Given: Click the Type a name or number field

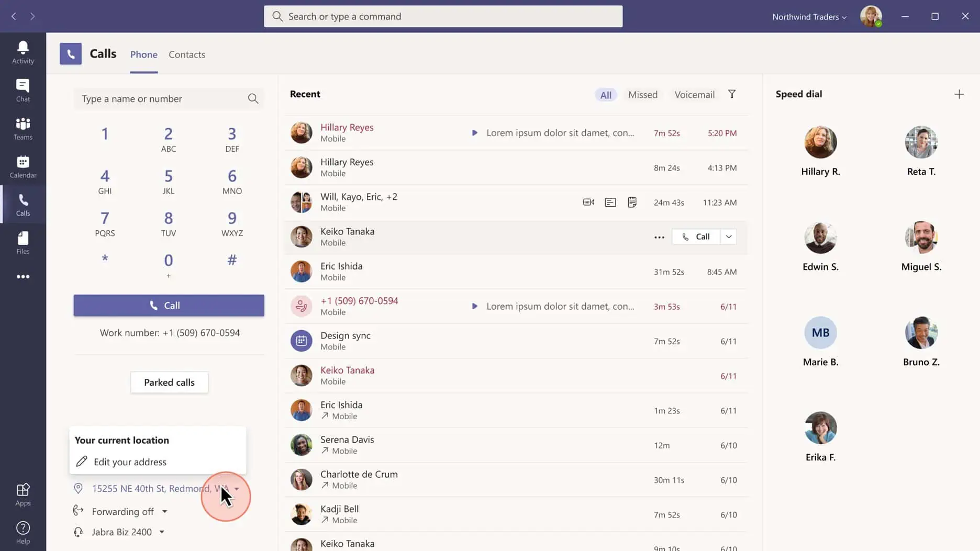Looking at the screenshot, I should click(x=169, y=98).
